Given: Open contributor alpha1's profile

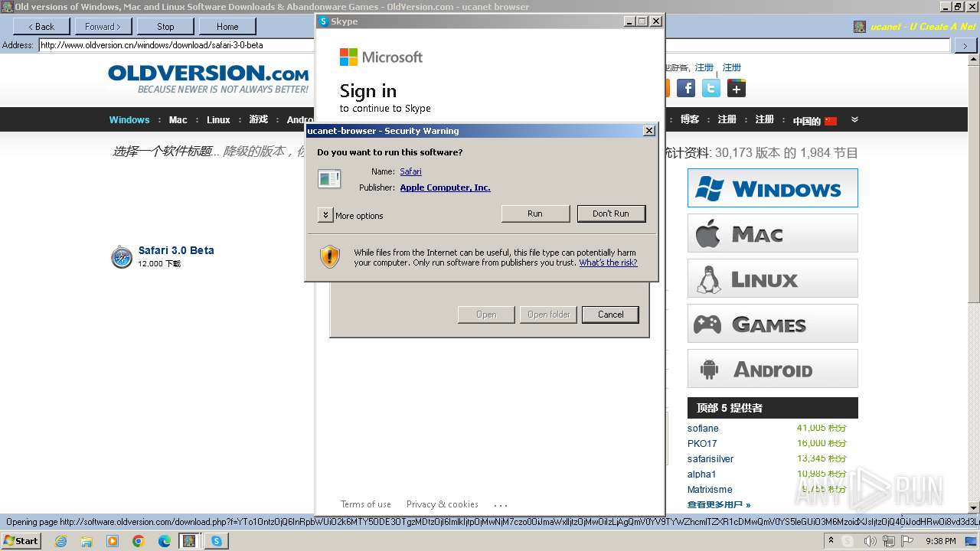Looking at the screenshot, I should pos(701,474).
